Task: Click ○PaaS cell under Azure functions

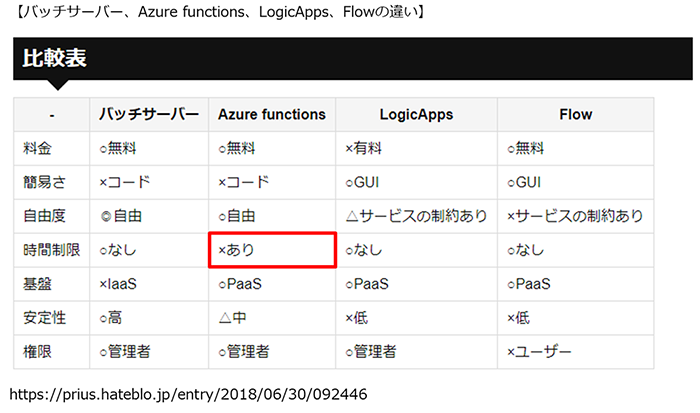Action: pos(272,284)
